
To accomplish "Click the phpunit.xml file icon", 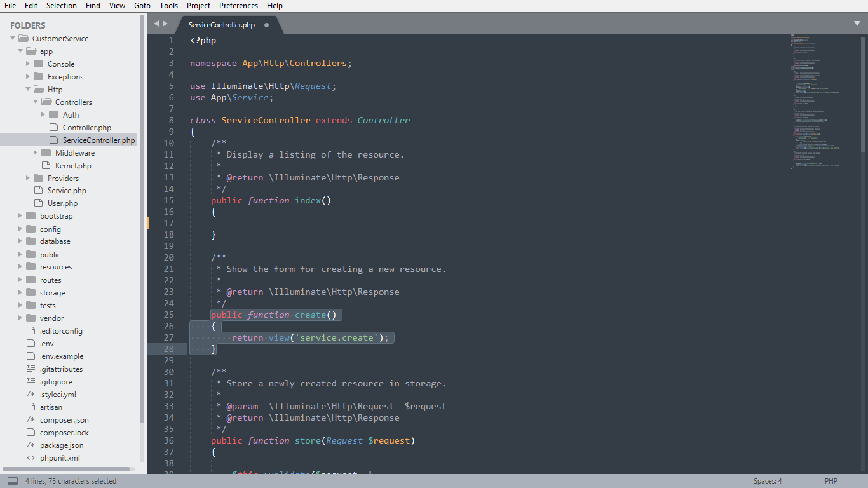I will [x=31, y=458].
